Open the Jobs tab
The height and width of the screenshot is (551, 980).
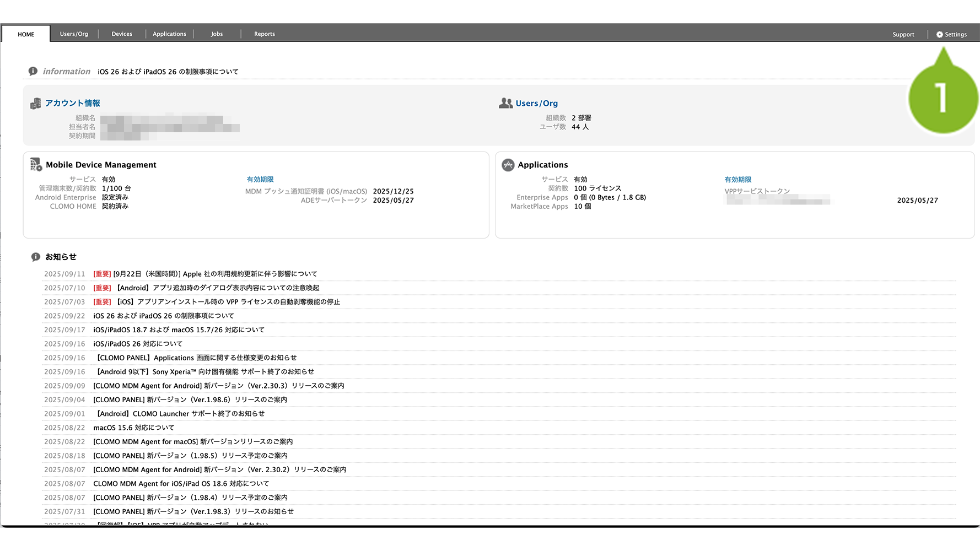tap(217, 34)
